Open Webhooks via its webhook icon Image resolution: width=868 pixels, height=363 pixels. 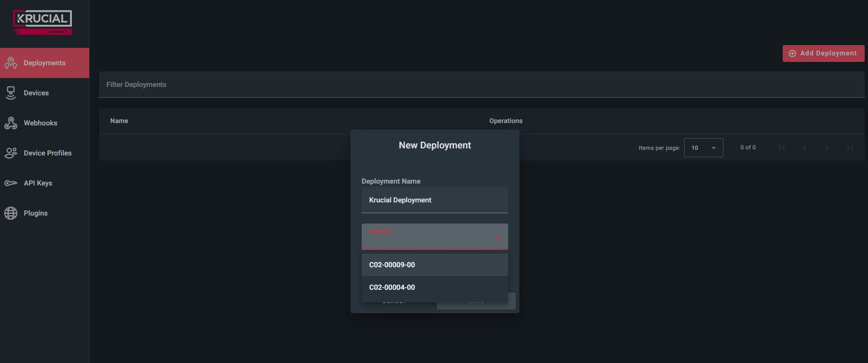tap(11, 123)
